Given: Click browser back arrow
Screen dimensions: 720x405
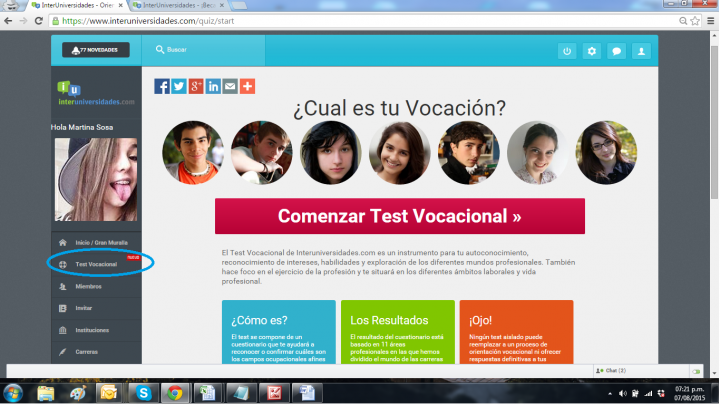Looking at the screenshot, I should (x=8, y=21).
